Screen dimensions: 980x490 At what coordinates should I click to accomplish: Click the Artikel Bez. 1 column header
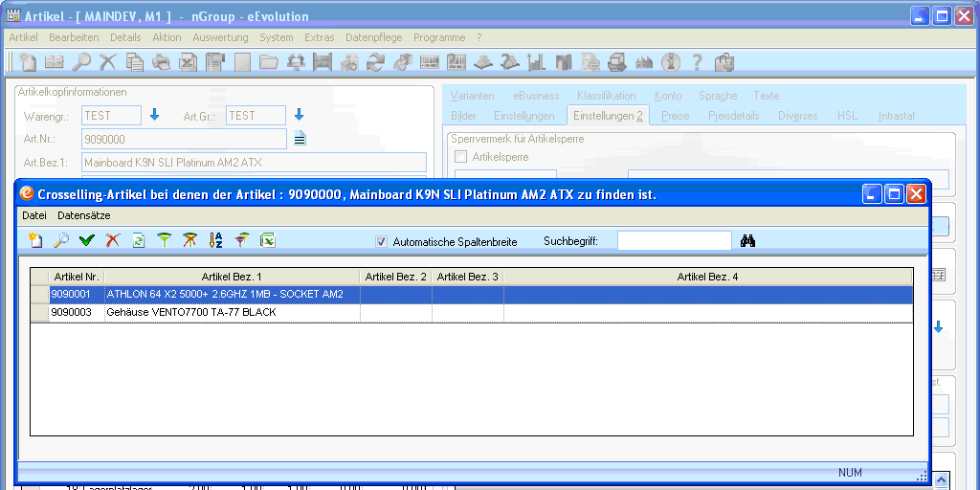pos(232,277)
